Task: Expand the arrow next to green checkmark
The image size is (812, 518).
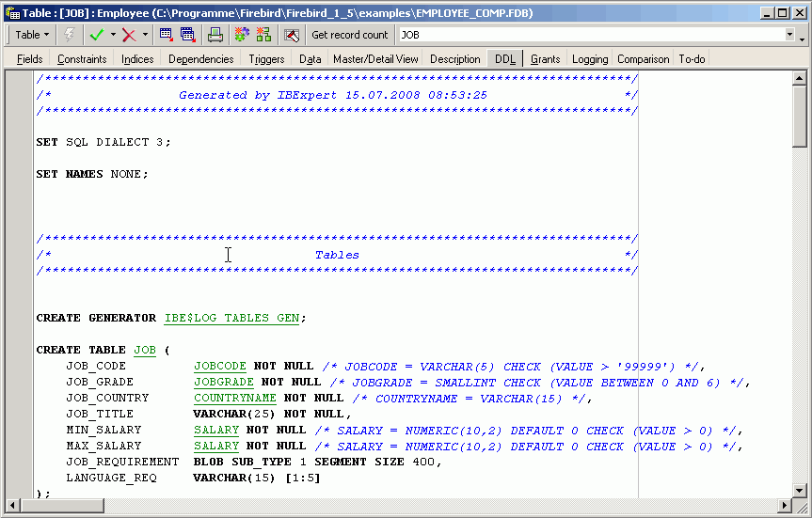Action: point(113,35)
